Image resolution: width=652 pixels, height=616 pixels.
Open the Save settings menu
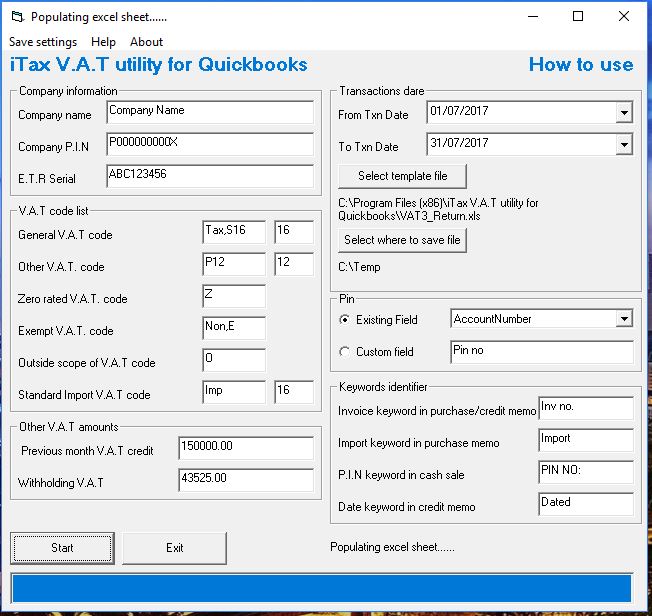[43, 42]
